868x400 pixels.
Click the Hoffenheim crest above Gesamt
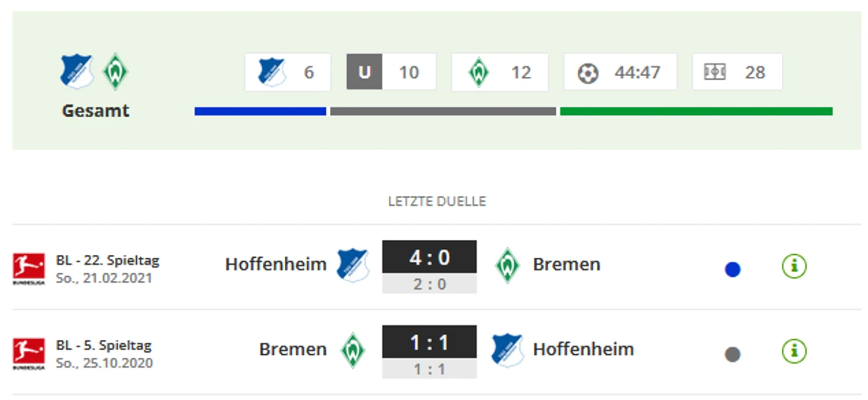77,71
